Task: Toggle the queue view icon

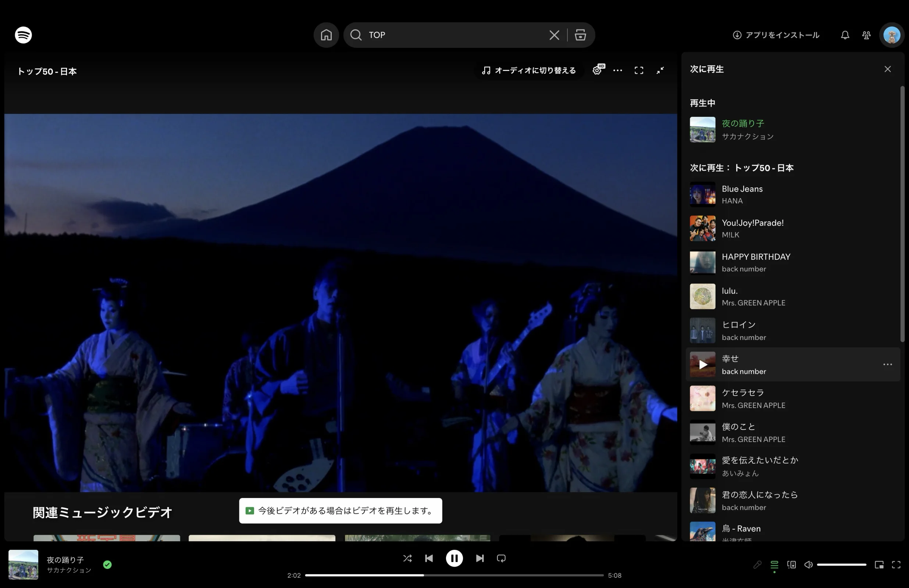Action: coord(774,564)
